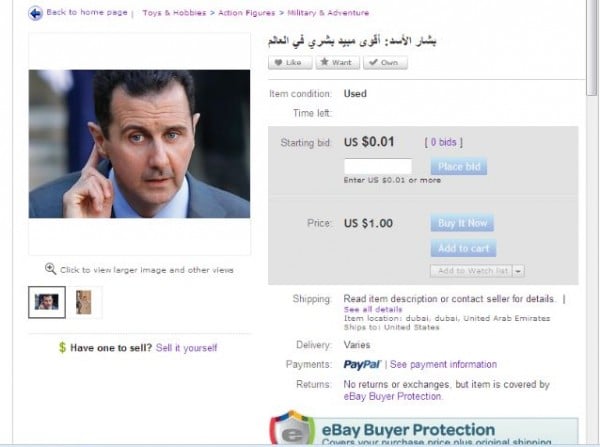
Task: Open the Action Figures breadcrumb
Action: coord(246,13)
